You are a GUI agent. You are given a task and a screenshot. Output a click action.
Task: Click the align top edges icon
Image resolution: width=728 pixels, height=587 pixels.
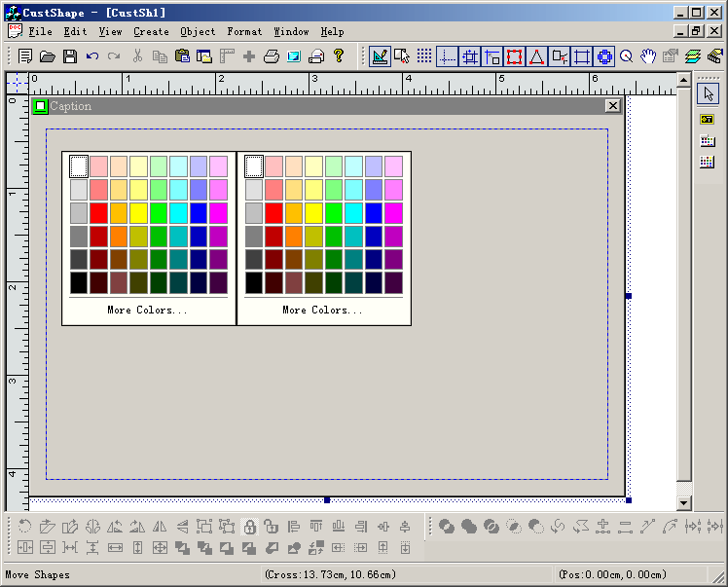316,527
